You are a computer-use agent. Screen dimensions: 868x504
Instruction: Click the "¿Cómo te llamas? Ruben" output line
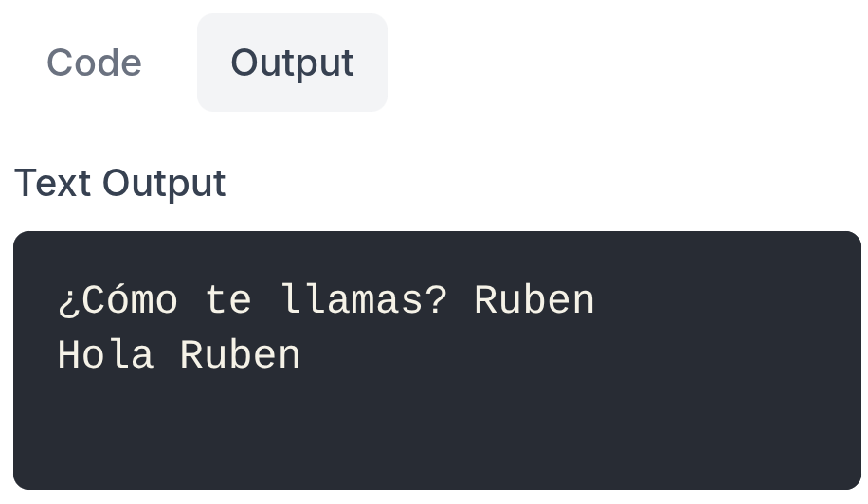[x=326, y=300]
